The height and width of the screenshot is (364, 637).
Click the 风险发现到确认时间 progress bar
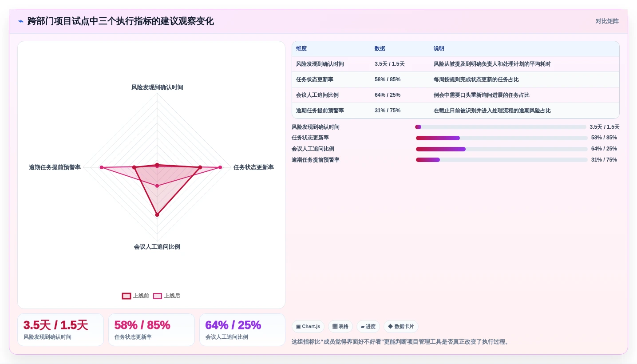501,127
